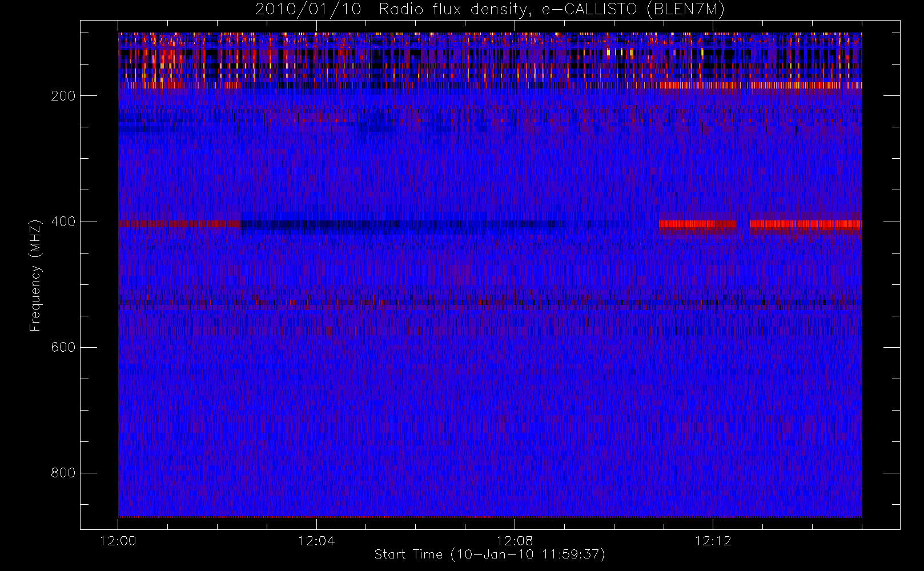Image resolution: width=924 pixels, height=571 pixels.
Task: Click the '200' frequency tick label
Action: [63, 96]
